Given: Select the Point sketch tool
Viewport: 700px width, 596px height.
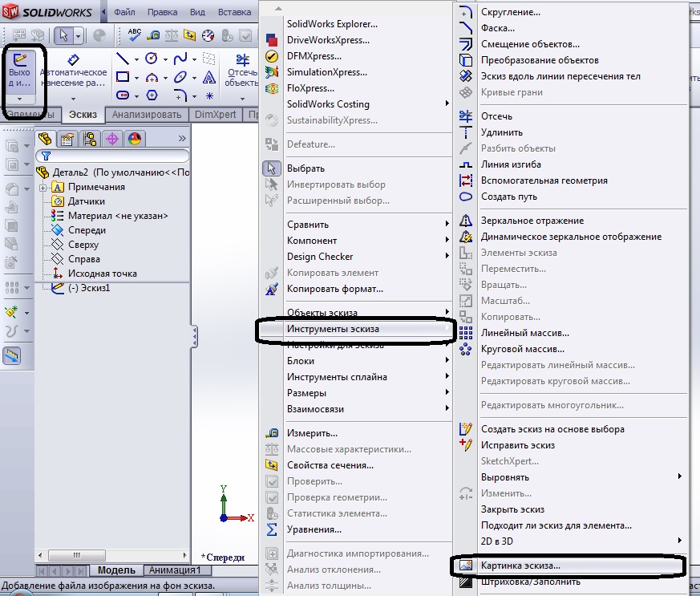Looking at the screenshot, I should 209,95.
